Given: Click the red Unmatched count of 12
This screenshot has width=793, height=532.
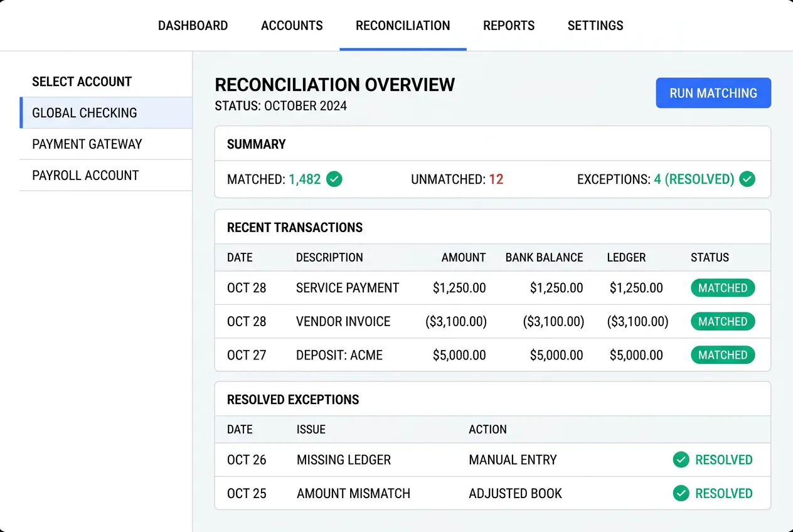Looking at the screenshot, I should point(495,179).
